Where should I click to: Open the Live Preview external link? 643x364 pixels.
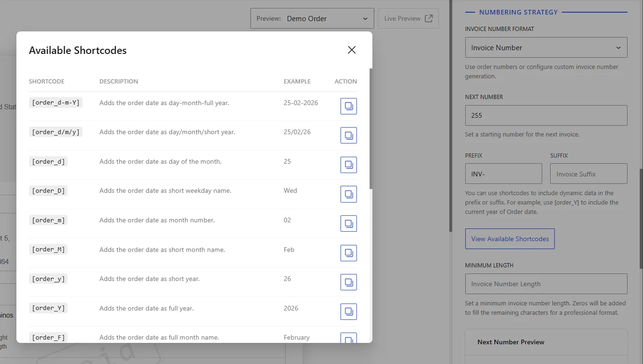[x=408, y=18]
